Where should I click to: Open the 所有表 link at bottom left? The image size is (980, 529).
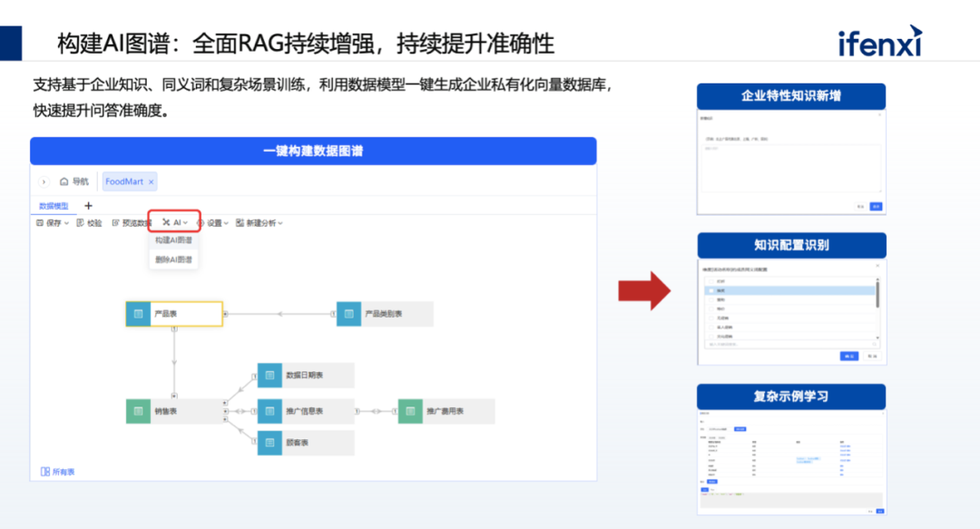pos(57,472)
